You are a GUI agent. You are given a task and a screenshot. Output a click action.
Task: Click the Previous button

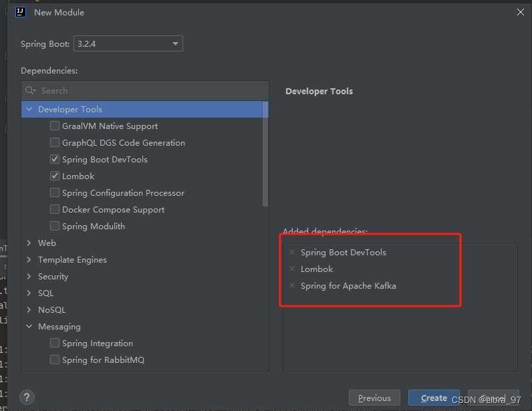pyautogui.click(x=374, y=398)
